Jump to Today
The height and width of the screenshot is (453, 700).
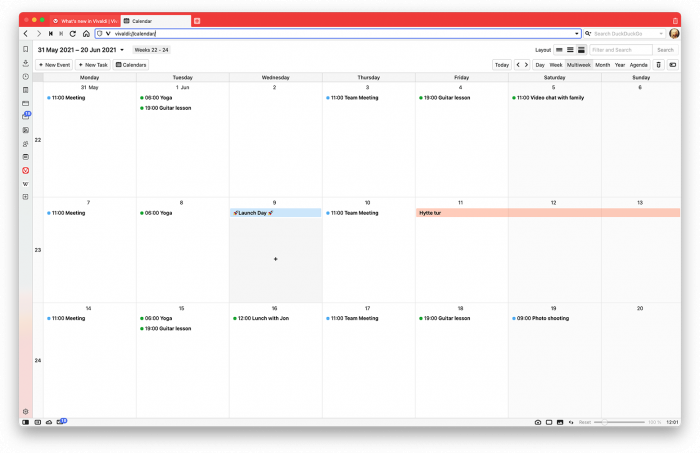click(502, 65)
